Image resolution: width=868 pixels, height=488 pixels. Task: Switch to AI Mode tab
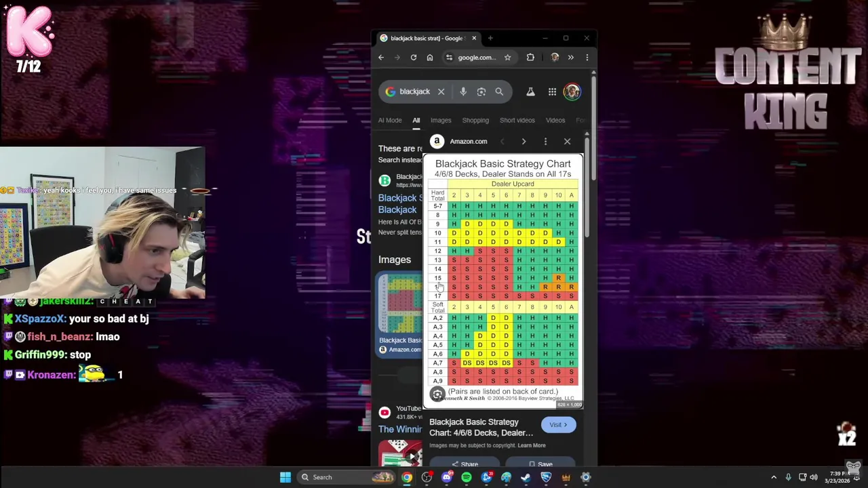[x=390, y=120]
